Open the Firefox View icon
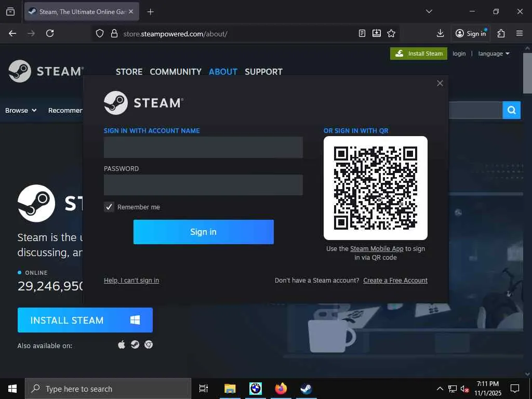 pyautogui.click(x=10, y=11)
